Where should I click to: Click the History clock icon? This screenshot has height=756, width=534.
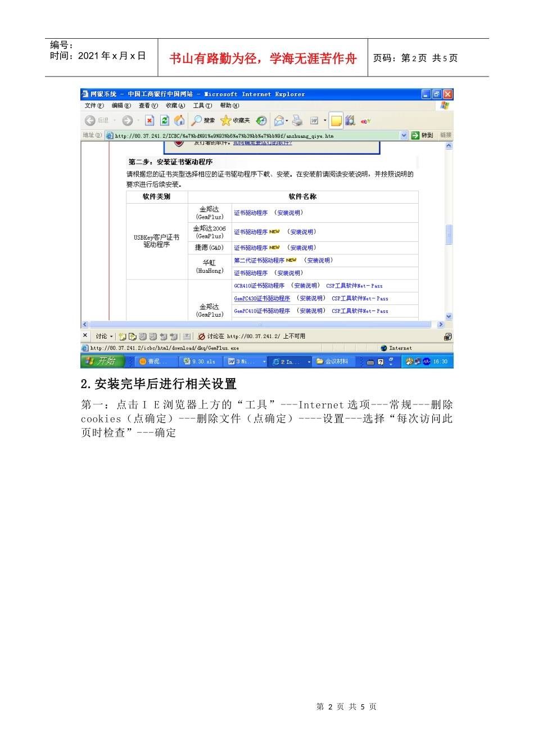(261, 120)
